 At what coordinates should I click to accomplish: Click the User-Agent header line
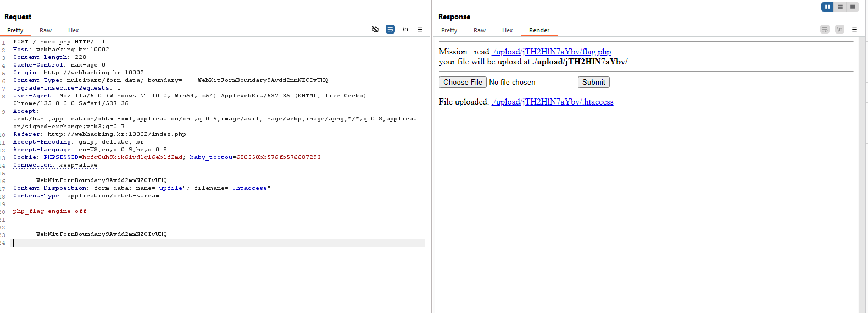click(190, 100)
